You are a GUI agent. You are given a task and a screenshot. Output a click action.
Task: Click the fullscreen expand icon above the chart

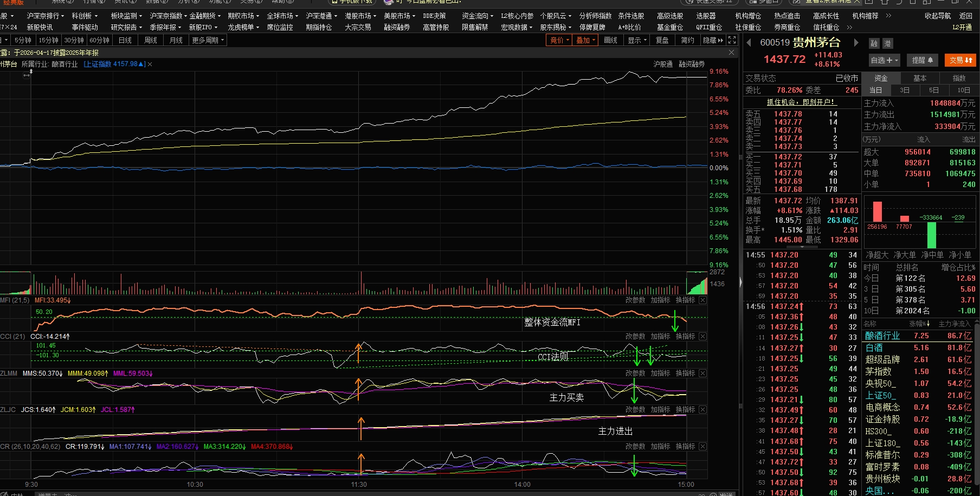732,40
